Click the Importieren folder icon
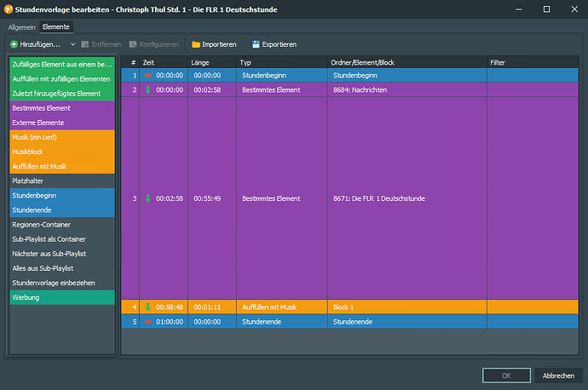The height and width of the screenshot is (390, 588). click(196, 43)
